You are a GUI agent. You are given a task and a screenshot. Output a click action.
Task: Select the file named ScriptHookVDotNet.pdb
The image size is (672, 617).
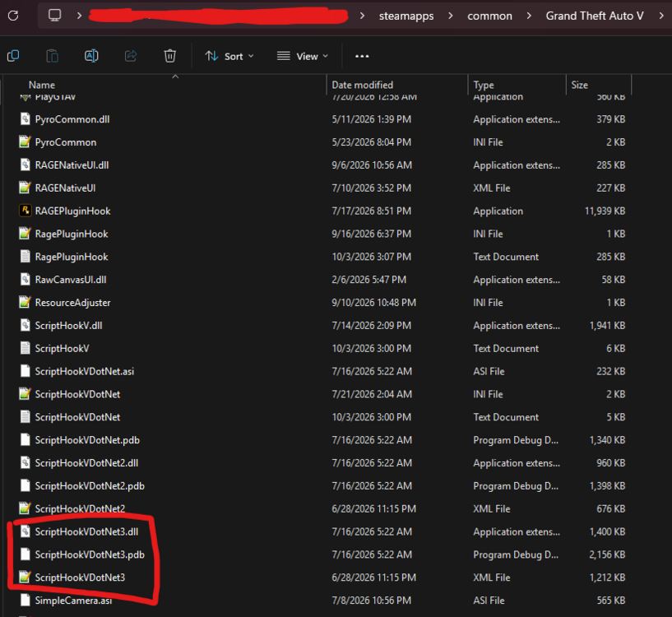[x=87, y=440]
